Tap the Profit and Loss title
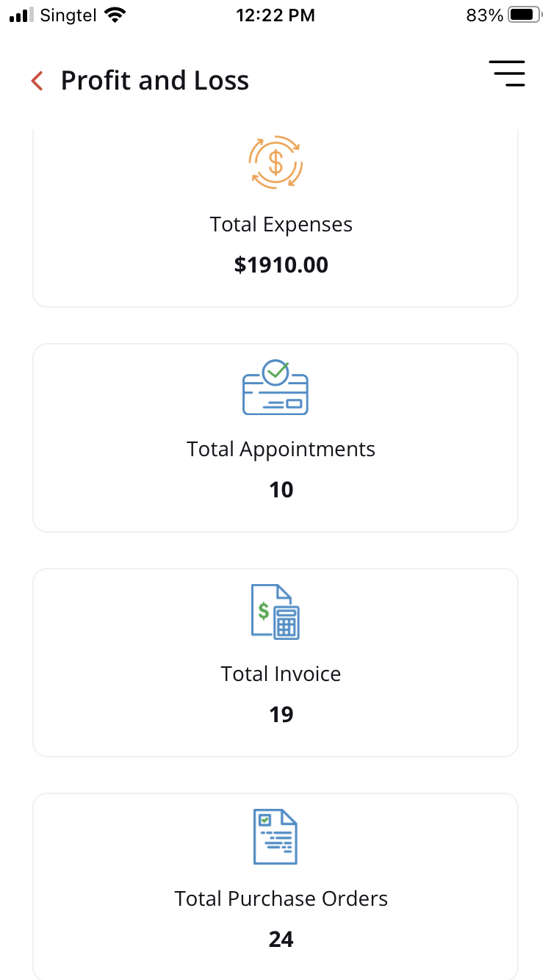551x980 pixels. pyautogui.click(x=155, y=81)
